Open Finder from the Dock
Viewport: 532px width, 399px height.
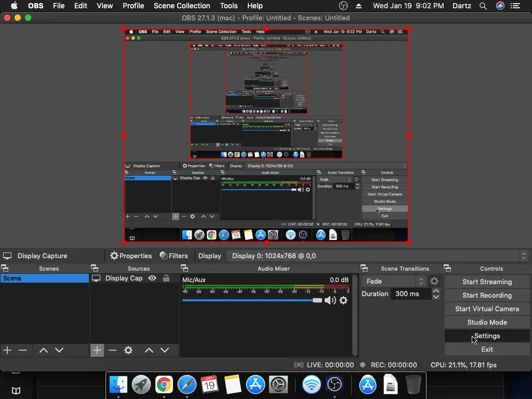(x=118, y=385)
